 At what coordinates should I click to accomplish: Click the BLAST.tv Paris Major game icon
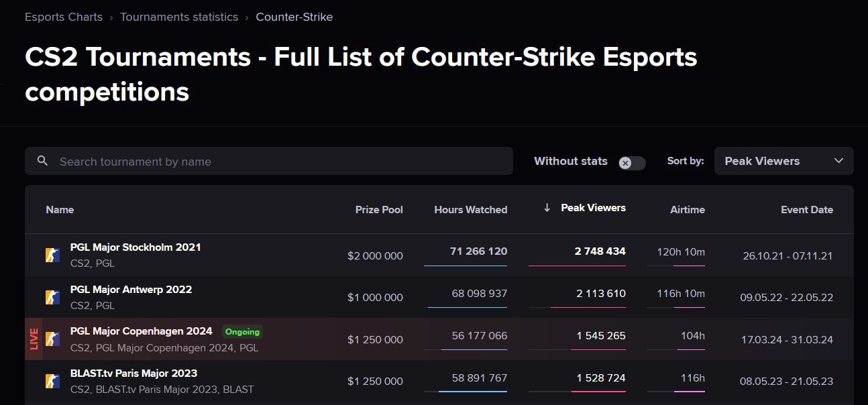pyautogui.click(x=52, y=381)
